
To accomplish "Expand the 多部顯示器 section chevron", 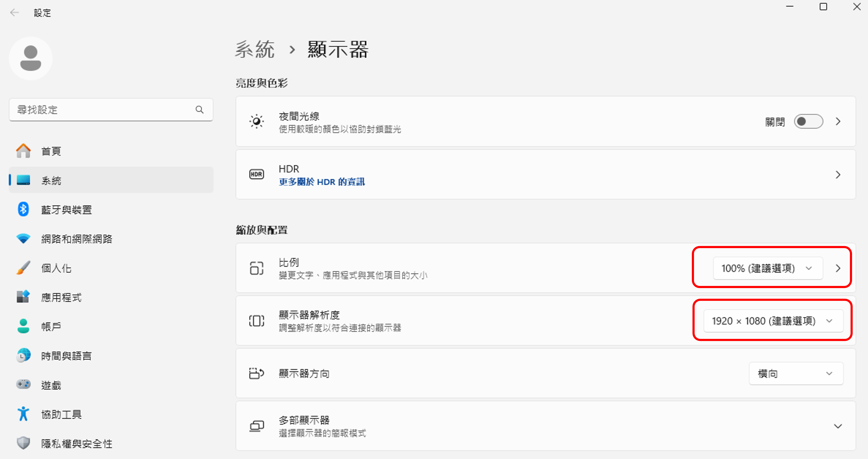I will (838, 426).
